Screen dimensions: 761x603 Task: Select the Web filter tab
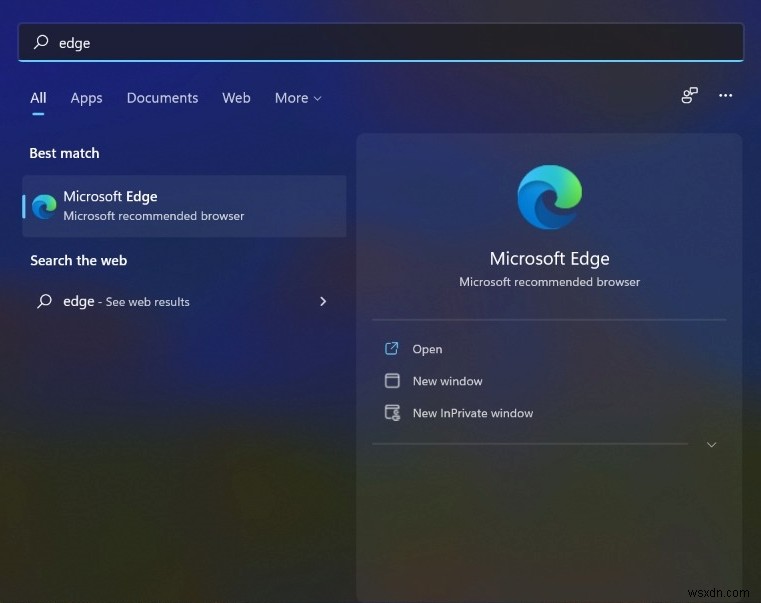click(236, 98)
